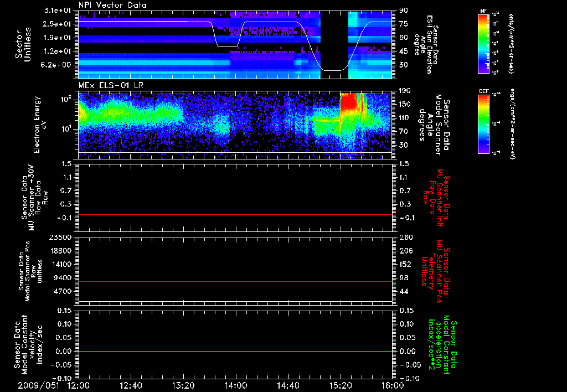
Task: Click the "110" scanner angle tick label
Action: point(405,118)
